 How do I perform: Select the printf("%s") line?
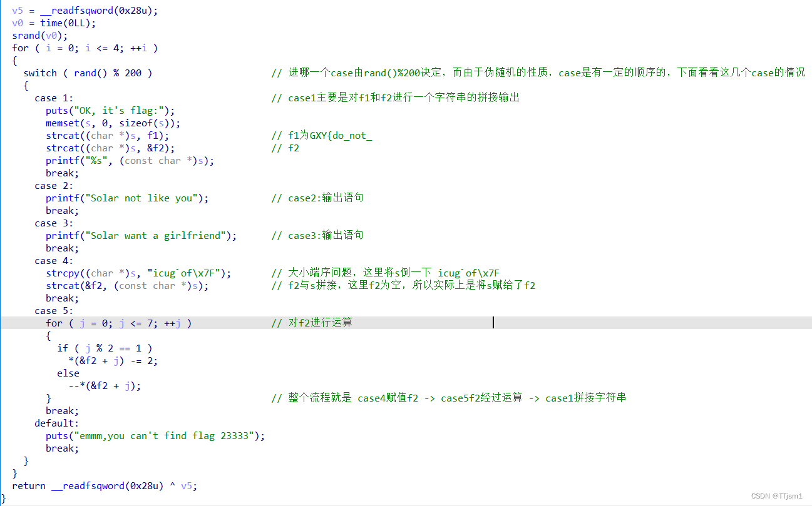point(130,161)
